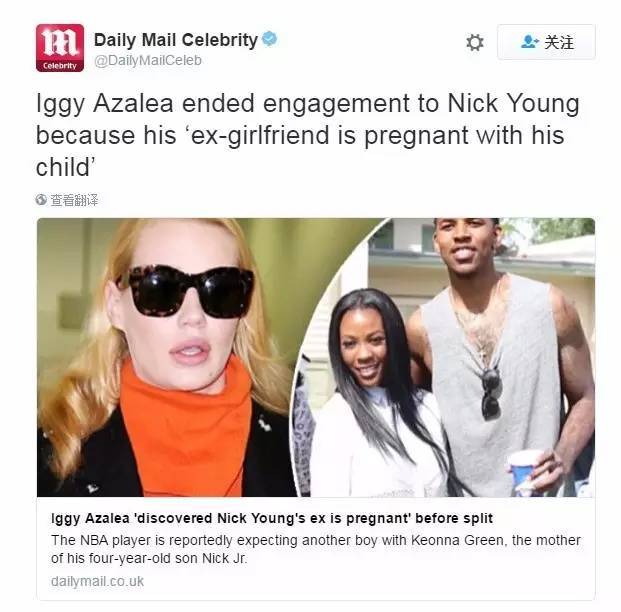The height and width of the screenshot is (612, 621).
Task: Open the gear settings menu
Action: click(x=474, y=42)
